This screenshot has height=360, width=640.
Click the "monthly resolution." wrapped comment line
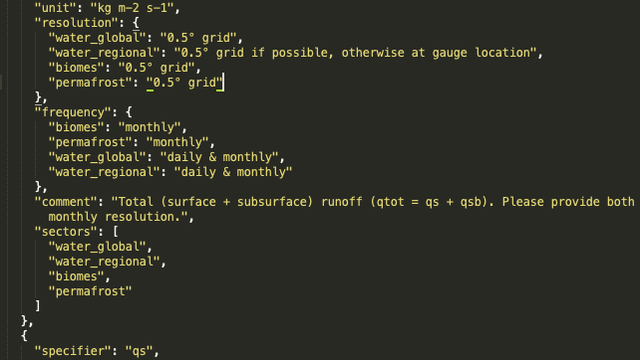point(118,217)
